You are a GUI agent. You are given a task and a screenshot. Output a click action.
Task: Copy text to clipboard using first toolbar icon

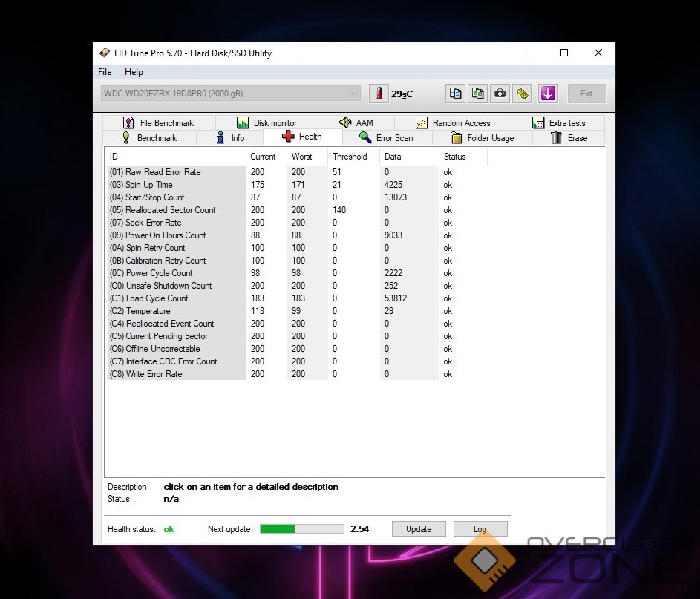455,94
